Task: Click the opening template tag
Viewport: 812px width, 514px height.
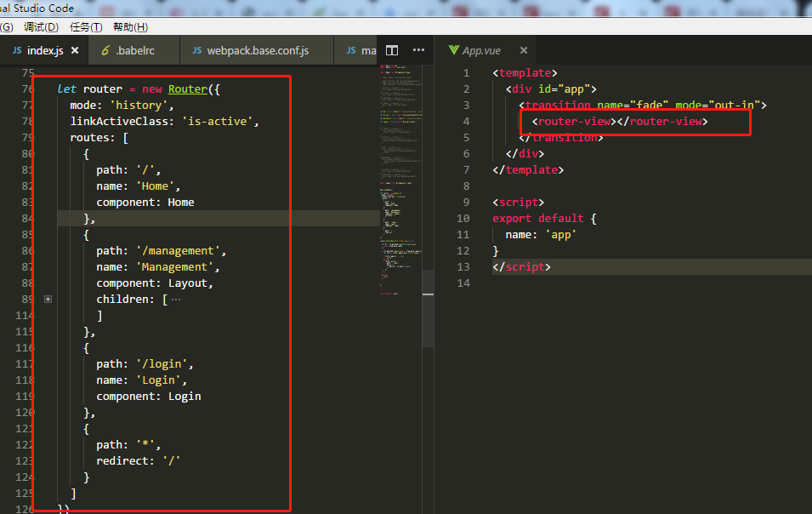Action: 525,73
